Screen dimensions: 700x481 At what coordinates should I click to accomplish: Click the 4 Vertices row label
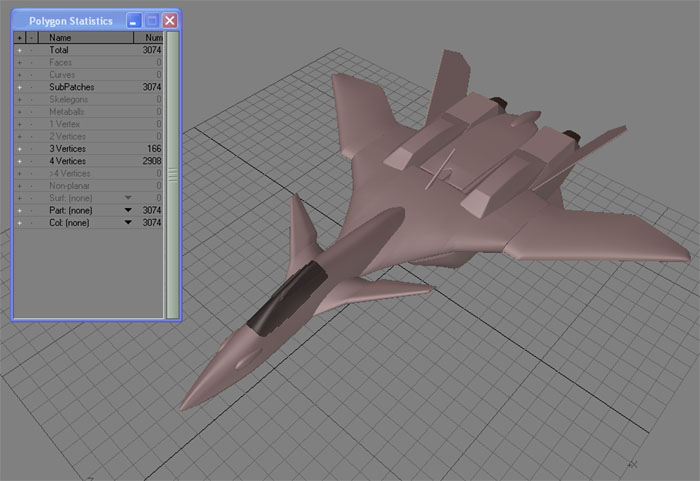tap(67, 161)
